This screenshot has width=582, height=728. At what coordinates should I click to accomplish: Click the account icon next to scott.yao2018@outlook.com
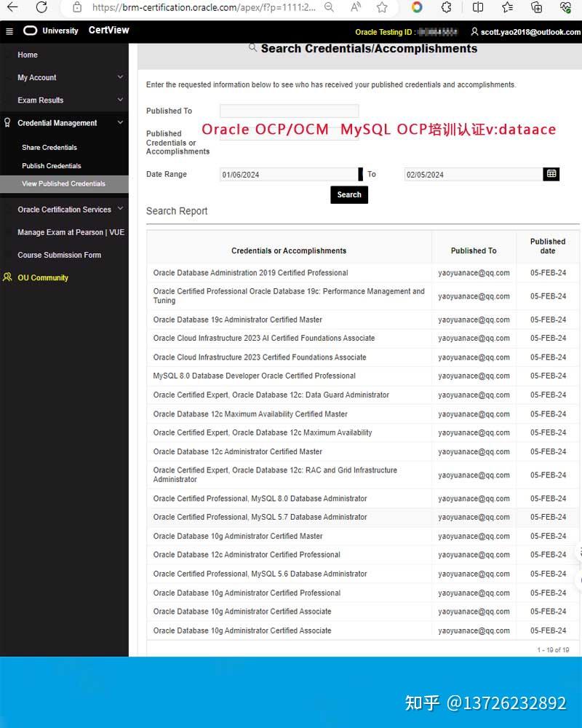coord(474,32)
